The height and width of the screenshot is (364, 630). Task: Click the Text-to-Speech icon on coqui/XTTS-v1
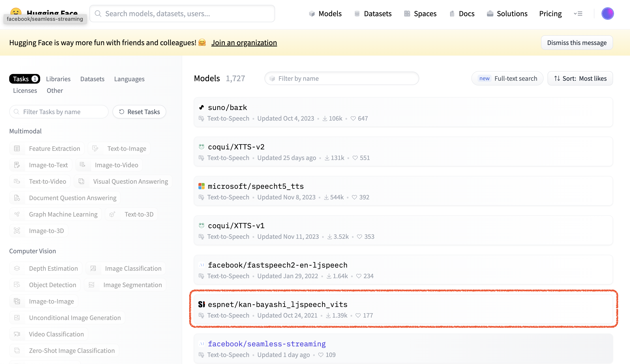(x=201, y=237)
